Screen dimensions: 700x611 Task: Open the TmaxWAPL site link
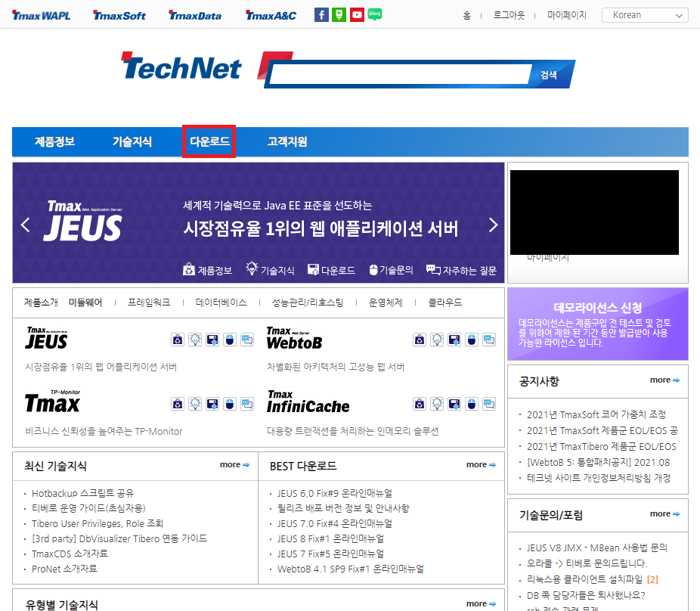point(41,16)
